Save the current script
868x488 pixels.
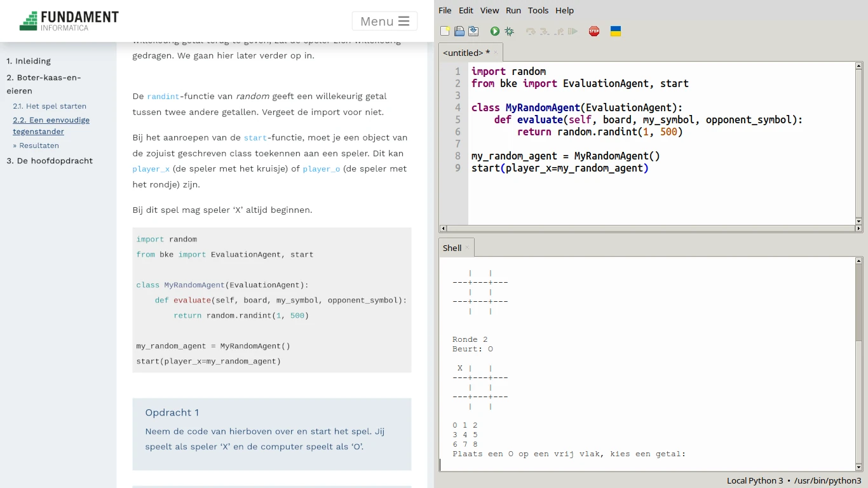point(473,30)
